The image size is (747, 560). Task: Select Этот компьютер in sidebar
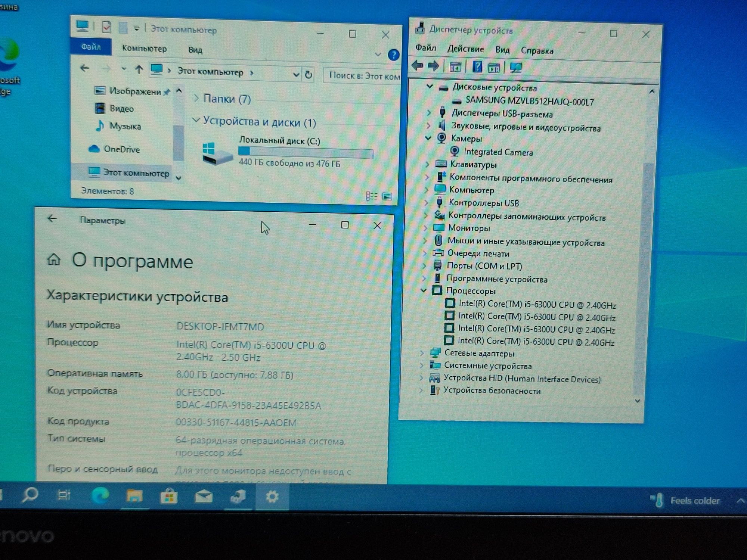coord(136,173)
